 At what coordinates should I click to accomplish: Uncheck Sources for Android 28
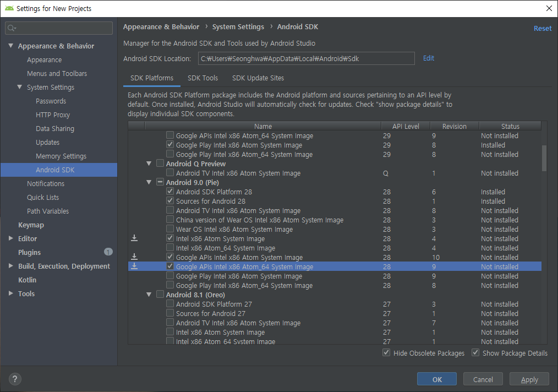[x=170, y=200]
